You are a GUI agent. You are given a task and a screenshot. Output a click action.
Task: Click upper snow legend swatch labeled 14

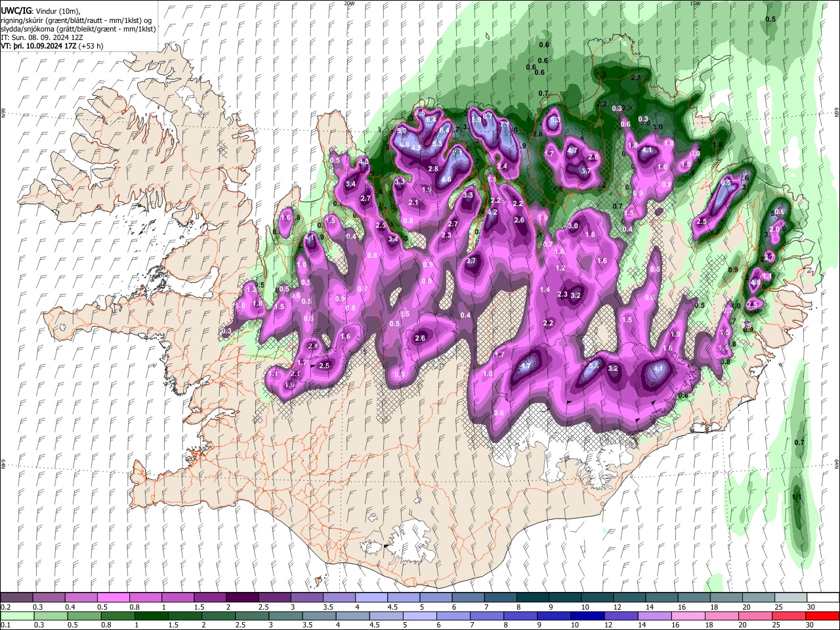pyautogui.click(x=661, y=597)
